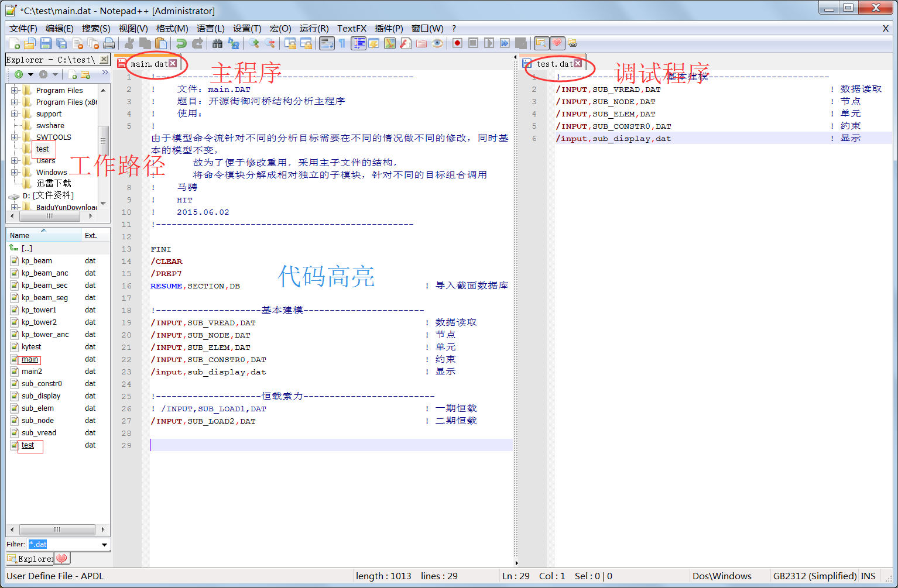Sort file list by Name column
The image size is (898, 588).
click(x=44, y=235)
